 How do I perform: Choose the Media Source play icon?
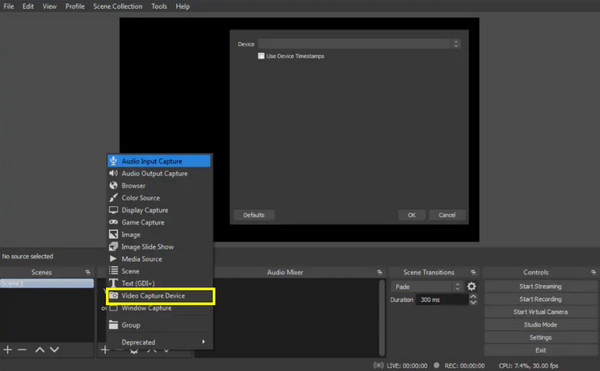point(113,259)
